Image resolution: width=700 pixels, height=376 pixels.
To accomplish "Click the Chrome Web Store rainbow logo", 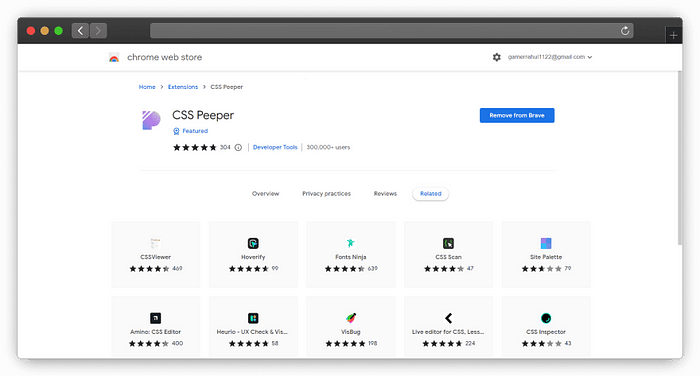I will (114, 57).
